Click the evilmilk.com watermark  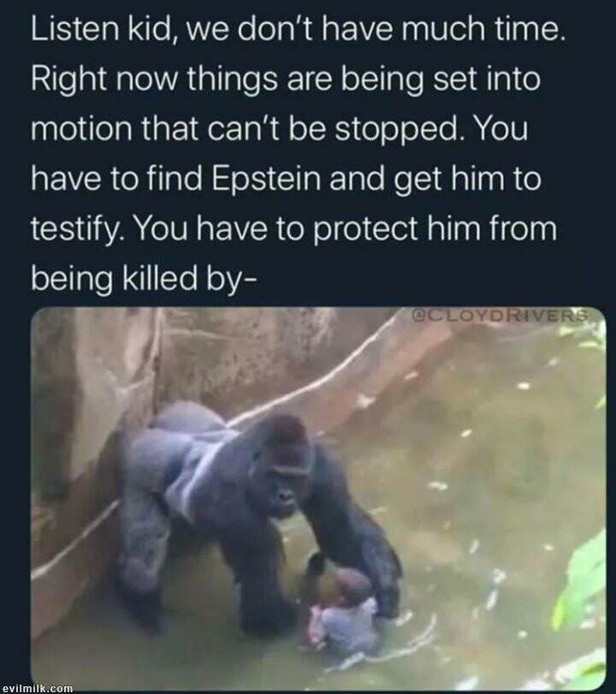pos(38,689)
